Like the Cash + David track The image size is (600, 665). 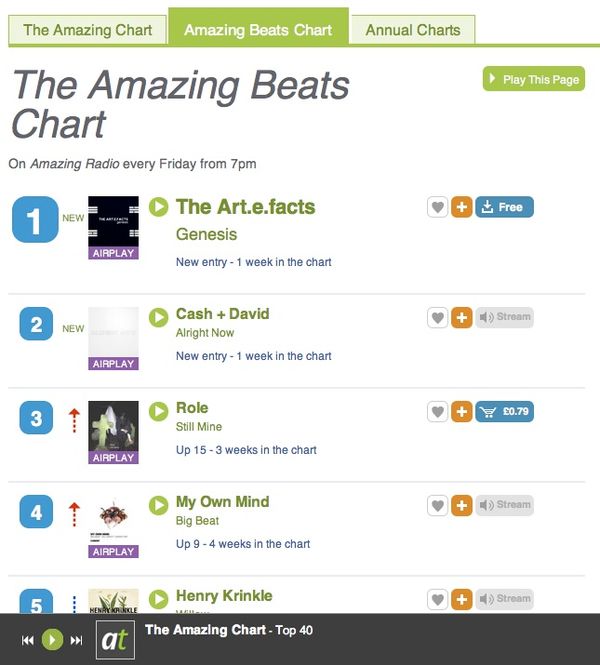pyautogui.click(x=438, y=317)
